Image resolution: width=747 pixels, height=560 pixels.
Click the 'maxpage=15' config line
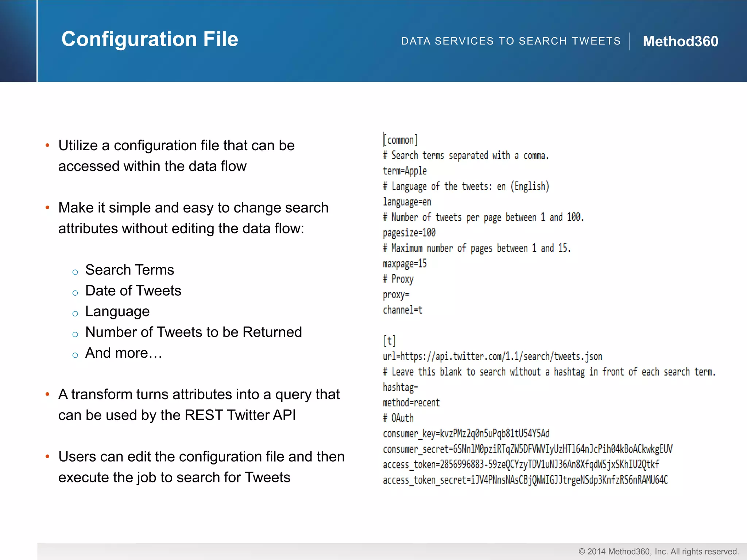(405, 264)
